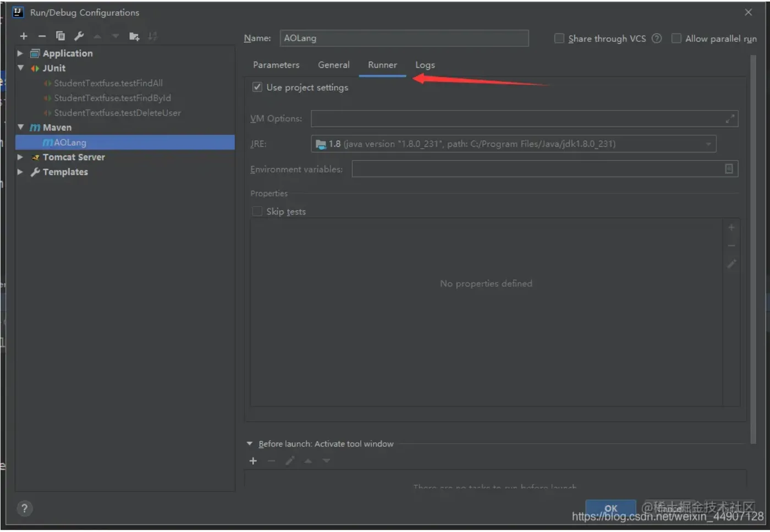Select StudentTextfuse.testFindById configuration
This screenshot has height=532, width=770.
[112, 98]
